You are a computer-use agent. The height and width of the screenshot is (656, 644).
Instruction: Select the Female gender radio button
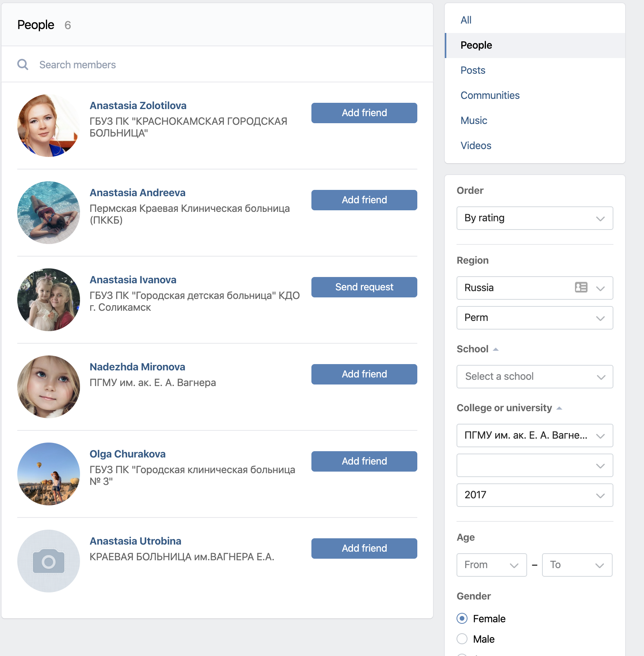(462, 619)
